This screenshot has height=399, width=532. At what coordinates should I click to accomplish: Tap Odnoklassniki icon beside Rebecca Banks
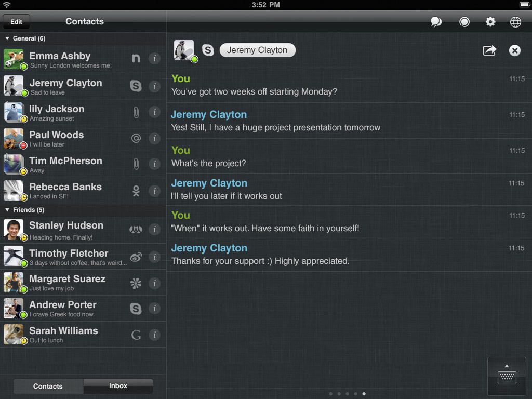click(136, 191)
